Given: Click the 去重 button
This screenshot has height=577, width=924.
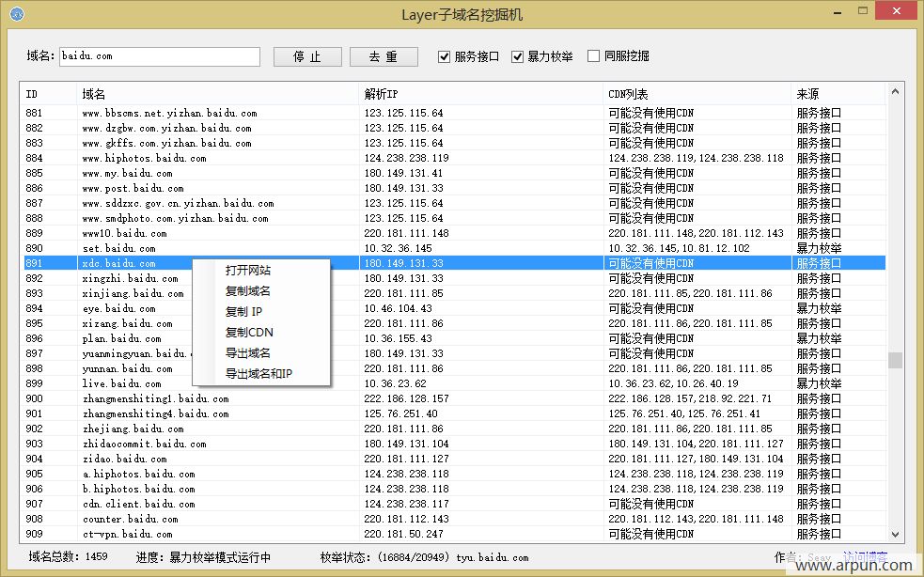Looking at the screenshot, I should coord(384,56).
